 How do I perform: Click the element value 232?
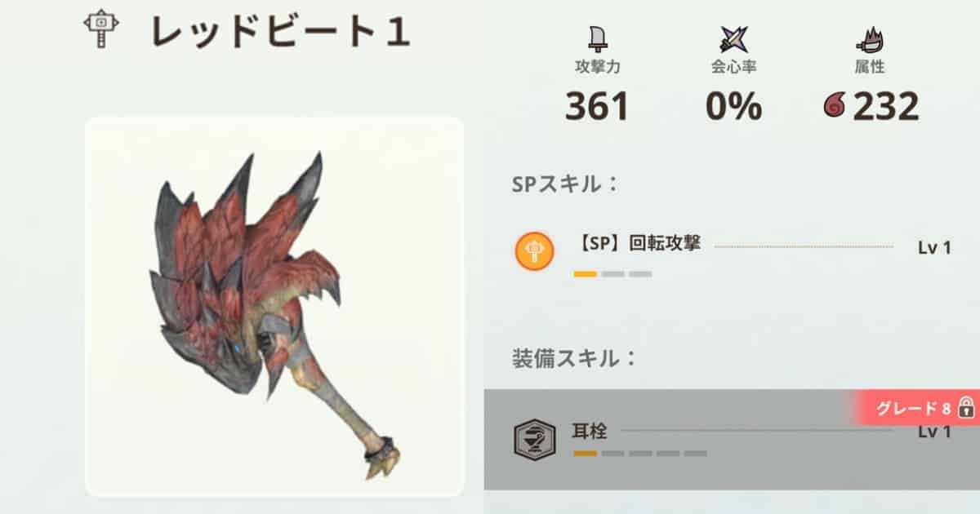tap(886, 107)
